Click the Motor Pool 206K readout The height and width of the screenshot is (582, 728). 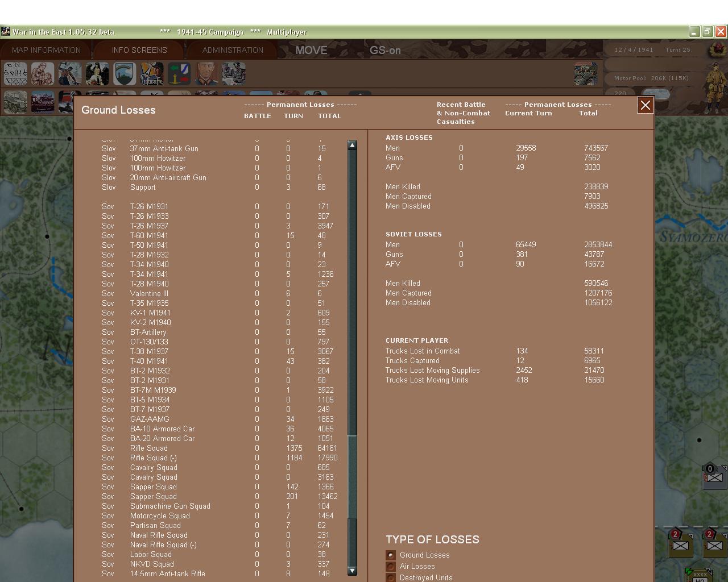point(651,78)
